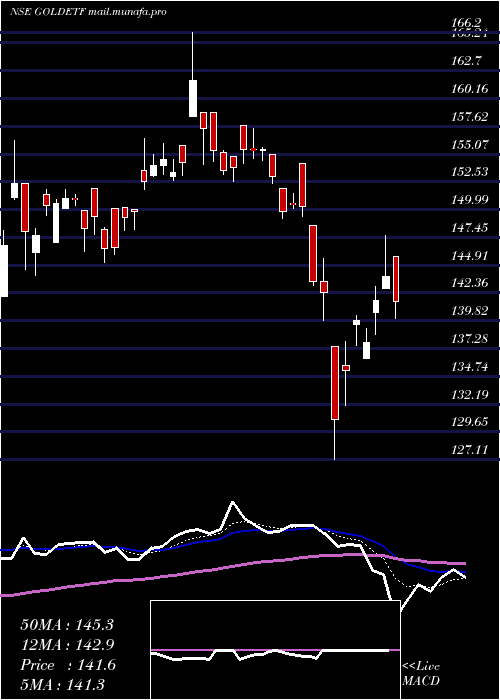Image resolution: width=500 pixels, height=700 pixels.
Task: Select the 127.11 price axis label
Action: pyautogui.click(x=469, y=450)
